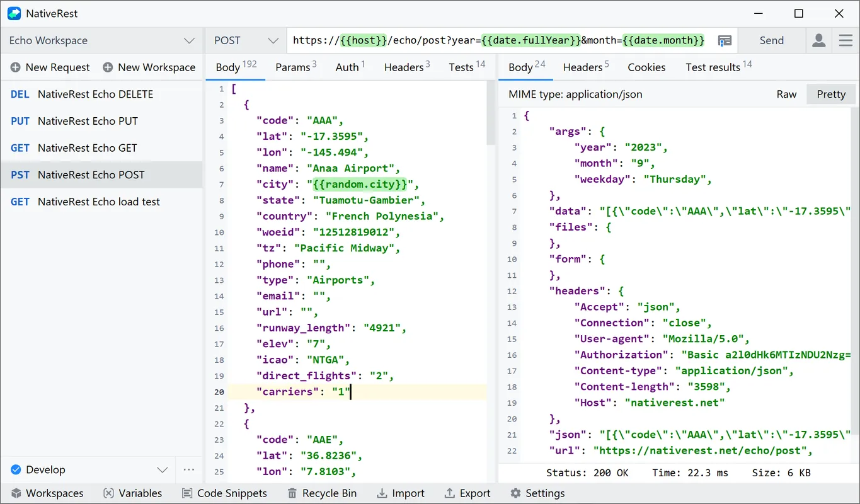This screenshot has width=860, height=504.
Task: Open the POST method dropdown
Action: tap(246, 40)
